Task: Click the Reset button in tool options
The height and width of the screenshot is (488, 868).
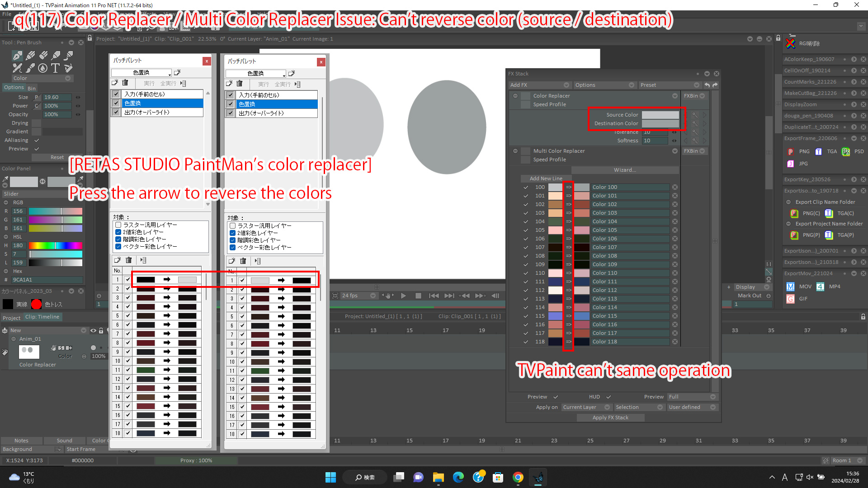Action: click(57, 157)
